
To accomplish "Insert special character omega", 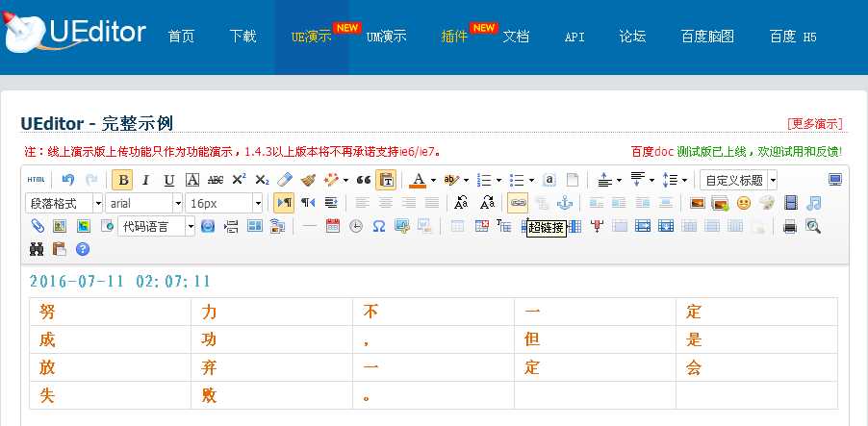I will coord(378,226).
